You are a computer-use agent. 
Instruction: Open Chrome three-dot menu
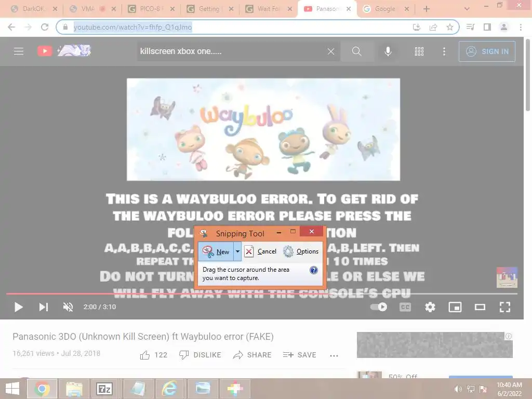pyautogui.click(x=521, y=27)
